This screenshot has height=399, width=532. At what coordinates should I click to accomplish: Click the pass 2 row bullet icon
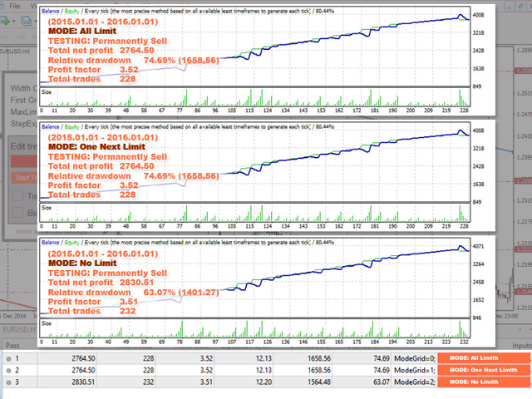[8, 370]
